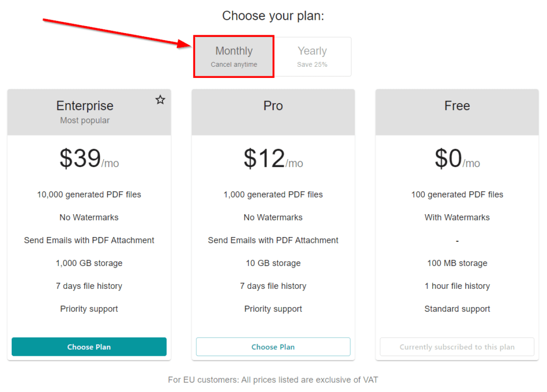Switch to Yearly billing to save 25%
Image resolution: width=547 pixels, height=392 pixels.
click(312, 57)
